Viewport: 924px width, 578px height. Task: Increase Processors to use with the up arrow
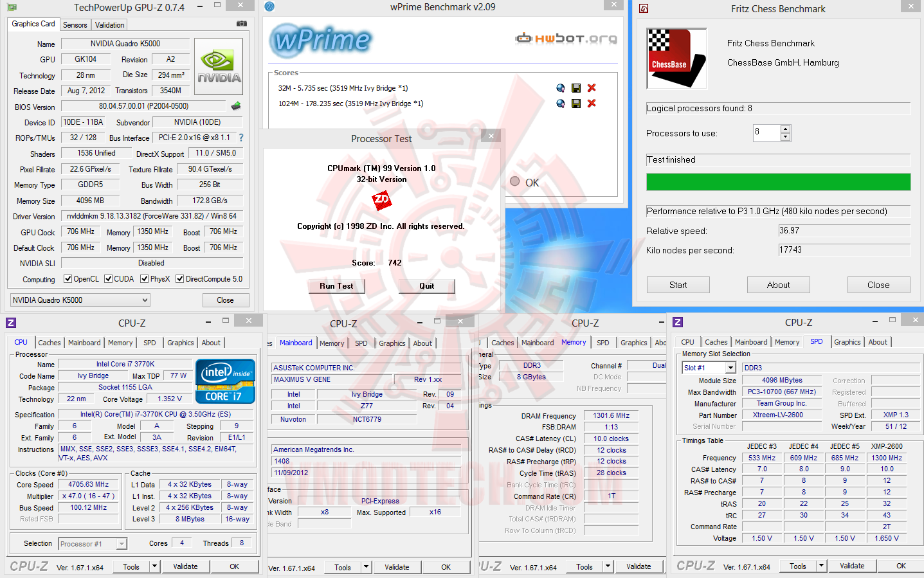point(785,129)
